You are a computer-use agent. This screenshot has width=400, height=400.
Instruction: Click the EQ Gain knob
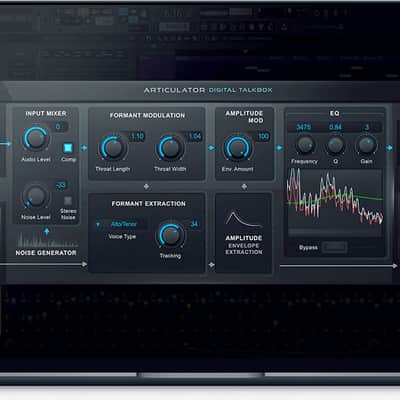(x=366, y=145)
